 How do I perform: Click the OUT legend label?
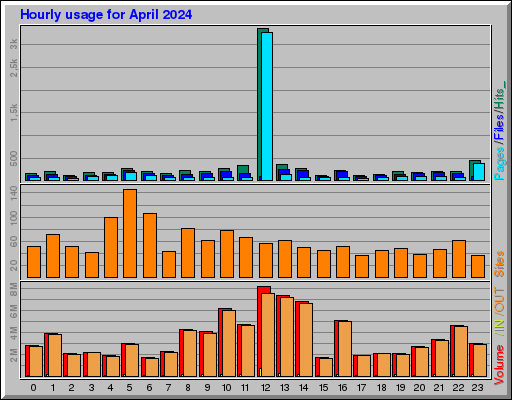(499, 300)
